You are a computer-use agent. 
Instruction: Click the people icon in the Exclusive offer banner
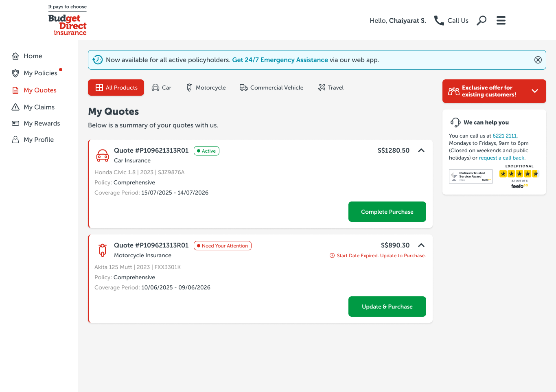[453, 91]
